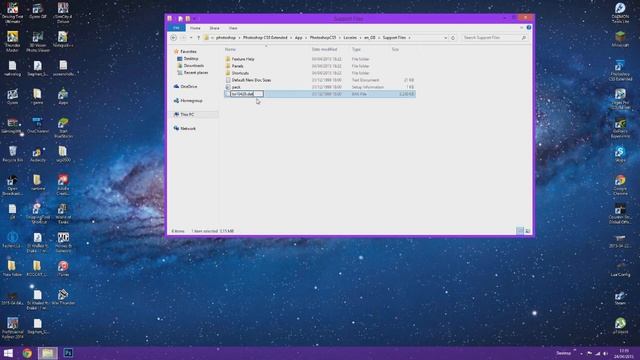
Task: Select the DAEMON Tools Lite desktop icon
Action: [x=620, y=12]
